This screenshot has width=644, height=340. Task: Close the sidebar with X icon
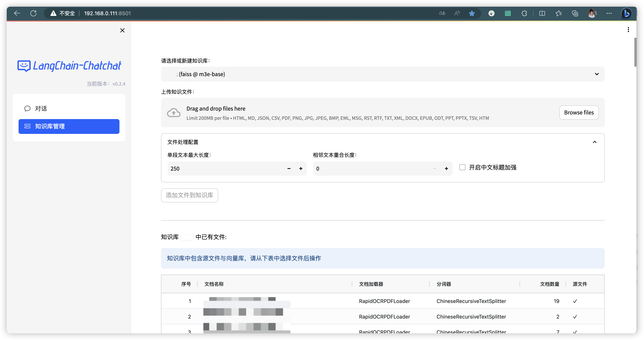pyautogui.click(x=122, y=30)
